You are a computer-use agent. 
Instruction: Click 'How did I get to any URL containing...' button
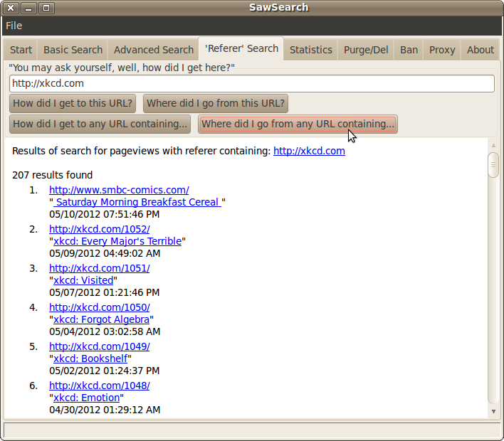(x=100, y=124)
